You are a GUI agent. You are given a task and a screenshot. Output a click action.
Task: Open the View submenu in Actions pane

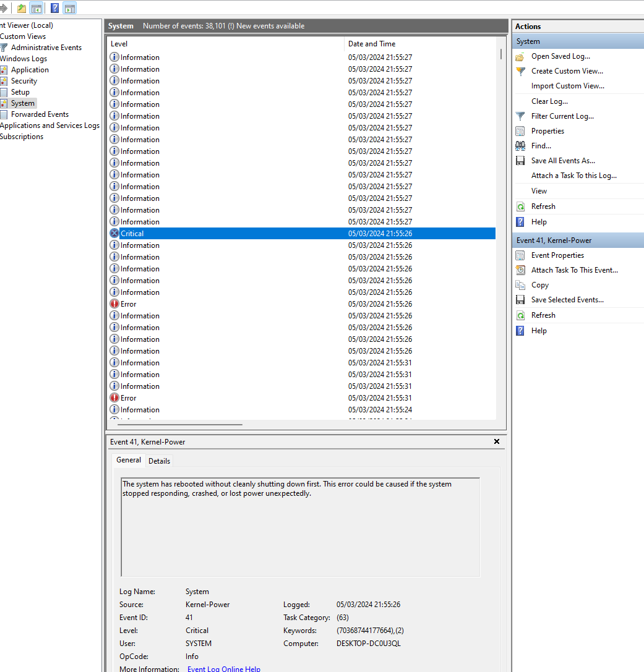[x=539, y=191]
